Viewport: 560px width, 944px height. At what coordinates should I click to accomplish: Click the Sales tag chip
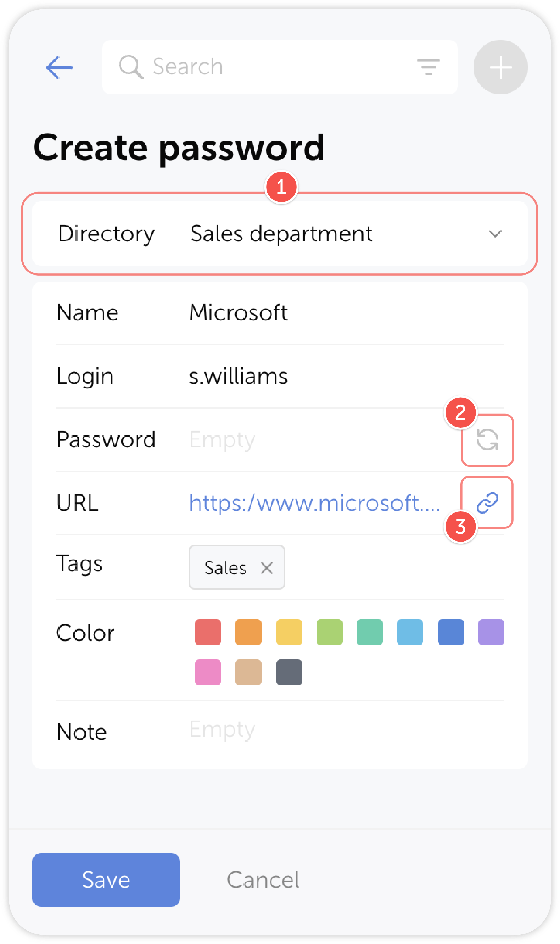[237, 567]
